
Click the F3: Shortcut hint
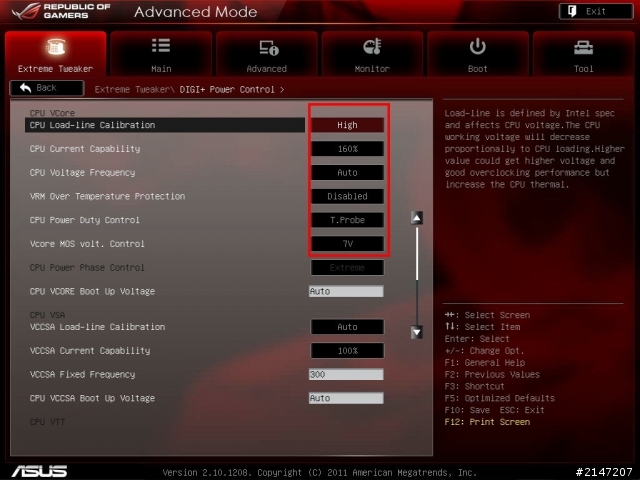pyautogui.click(x=474, y=386)
